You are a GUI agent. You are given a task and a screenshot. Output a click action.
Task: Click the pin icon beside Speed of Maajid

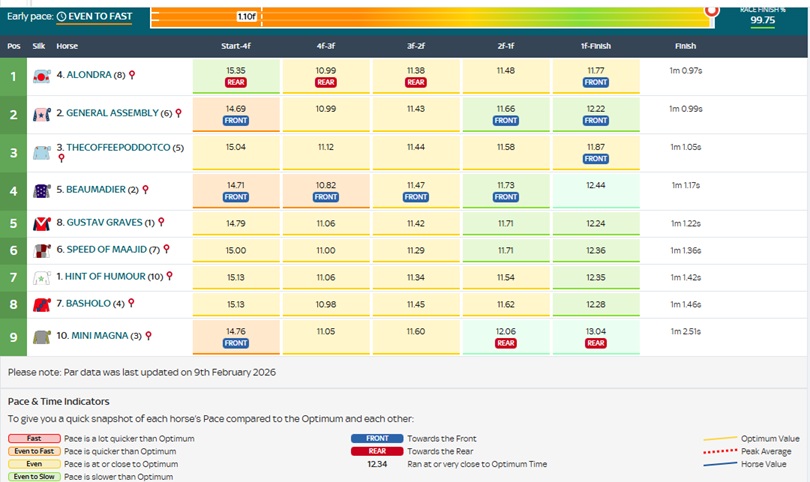(167, 249)
